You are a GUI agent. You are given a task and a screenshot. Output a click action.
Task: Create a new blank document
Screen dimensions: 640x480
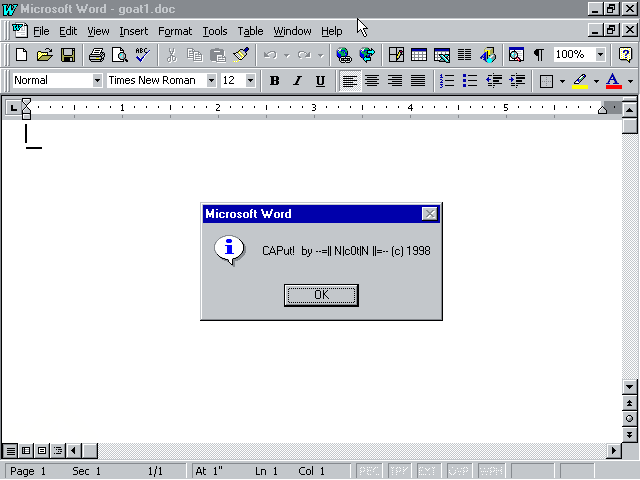(x=22, y=55)
